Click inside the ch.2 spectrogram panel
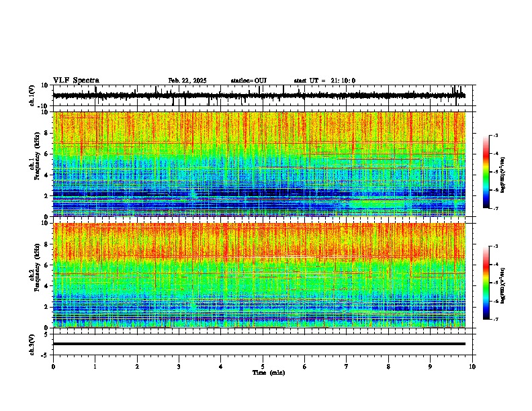Viewport: 532px width, 411px height. tap(259, 275)
